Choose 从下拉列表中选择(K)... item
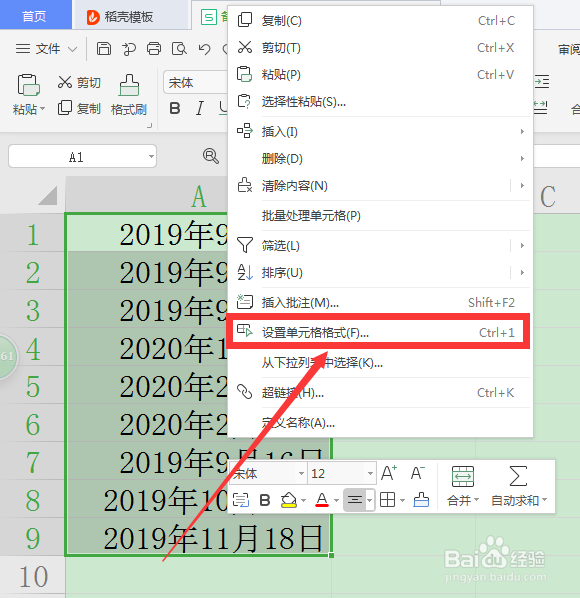This screenshot has width=580, height=598. [x=380, y=363]
